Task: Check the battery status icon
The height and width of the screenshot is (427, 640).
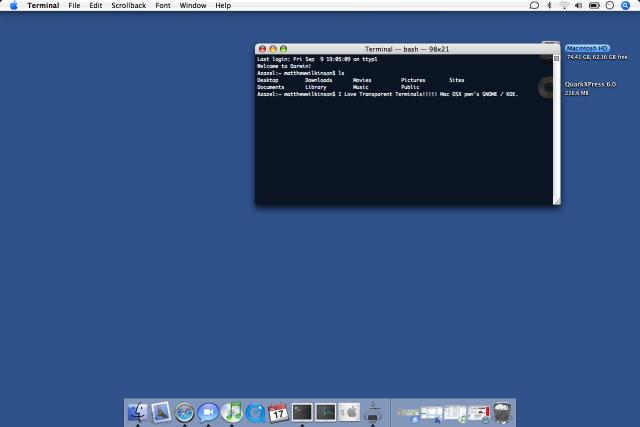Action: (594, 5)
